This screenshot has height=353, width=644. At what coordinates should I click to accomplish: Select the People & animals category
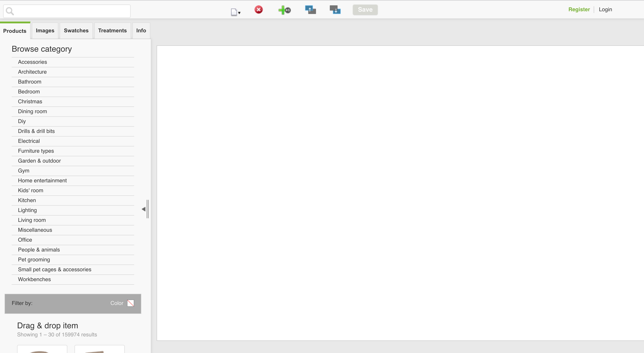pyautogui.click(x=39, y=250)
